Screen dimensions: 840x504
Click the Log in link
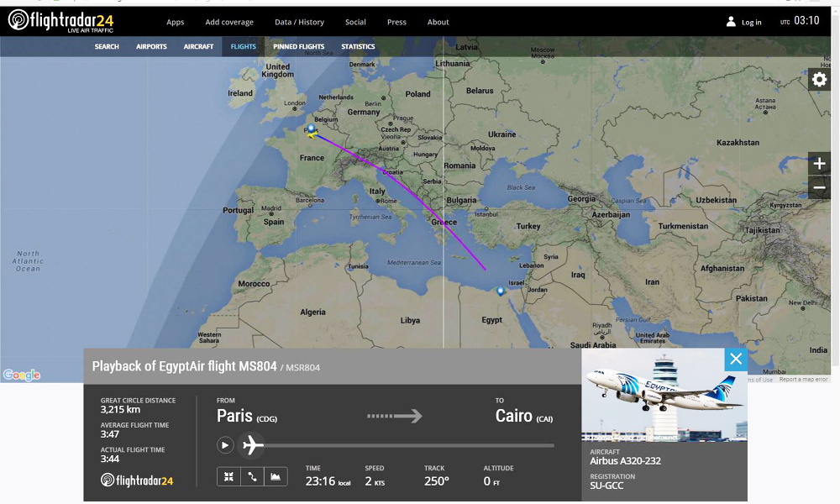pos(751,23)
